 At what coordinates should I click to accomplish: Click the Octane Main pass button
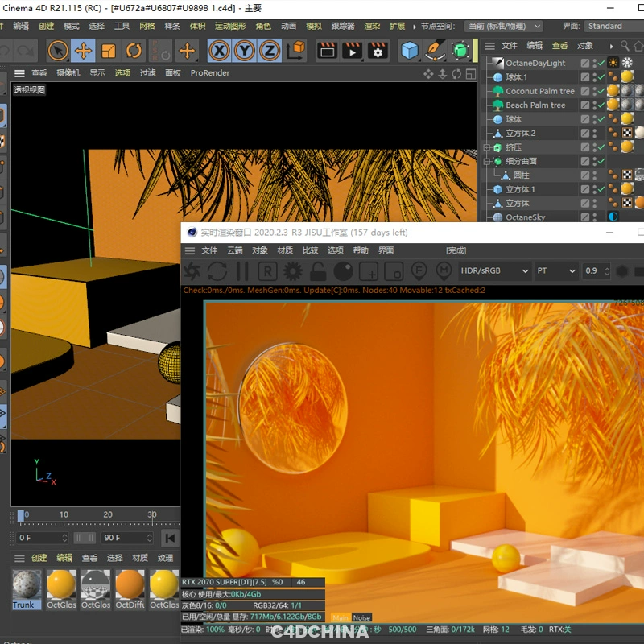click(x=341, y=617)
